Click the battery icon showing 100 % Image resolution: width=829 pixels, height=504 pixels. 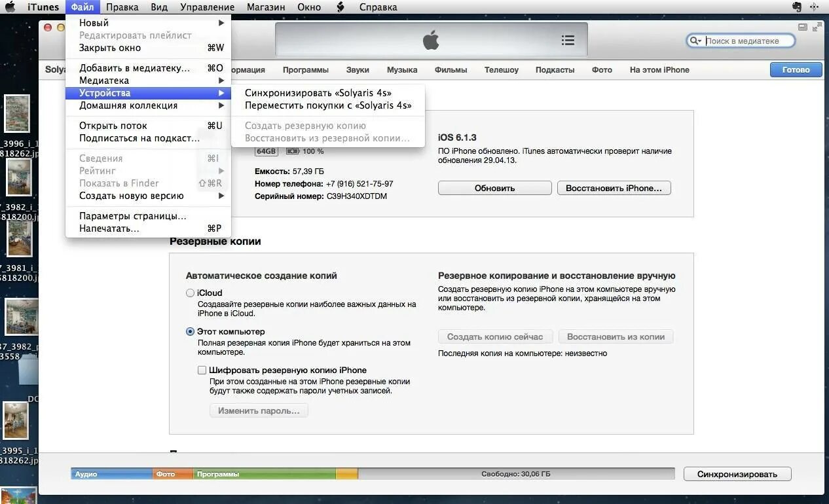coord(292,151)
